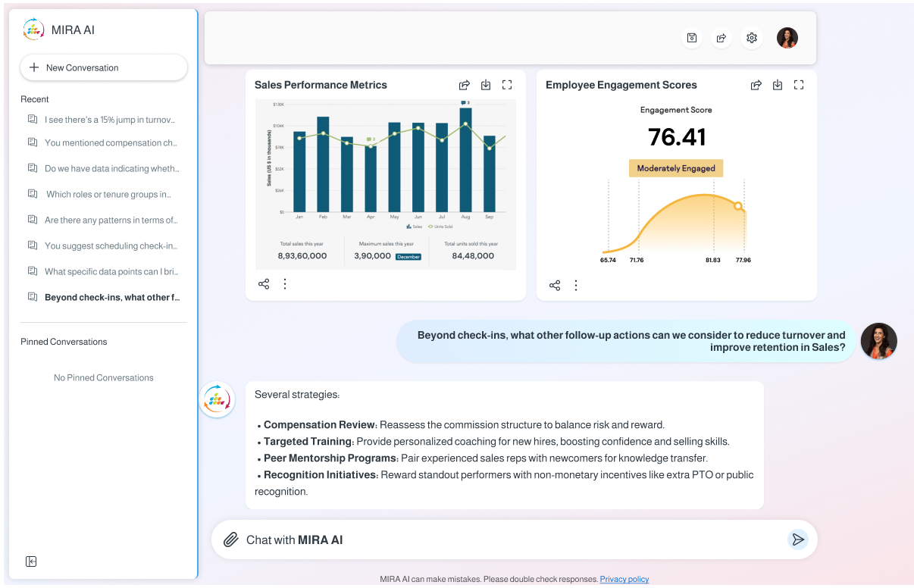
Task: Click the attachment paperclip icon
Action: [x=231, y=540]
